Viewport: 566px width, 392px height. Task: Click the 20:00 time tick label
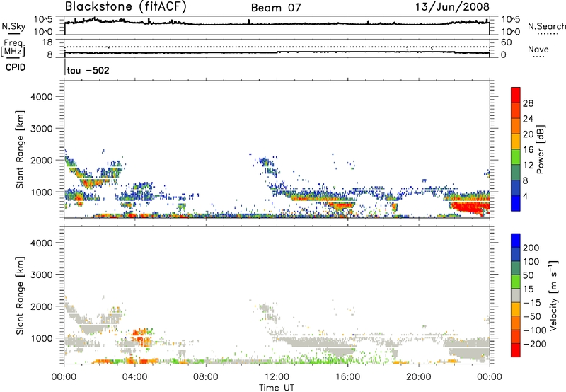point(418,377)
